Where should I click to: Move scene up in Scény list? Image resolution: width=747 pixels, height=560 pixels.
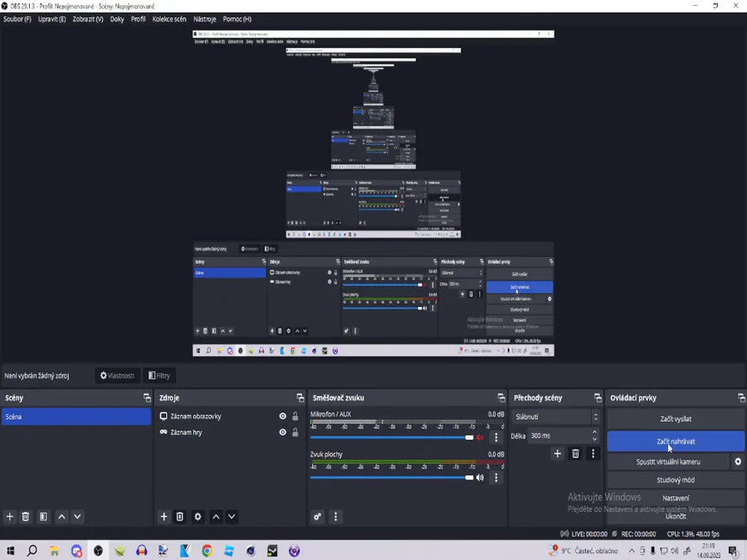click(61, 517)
